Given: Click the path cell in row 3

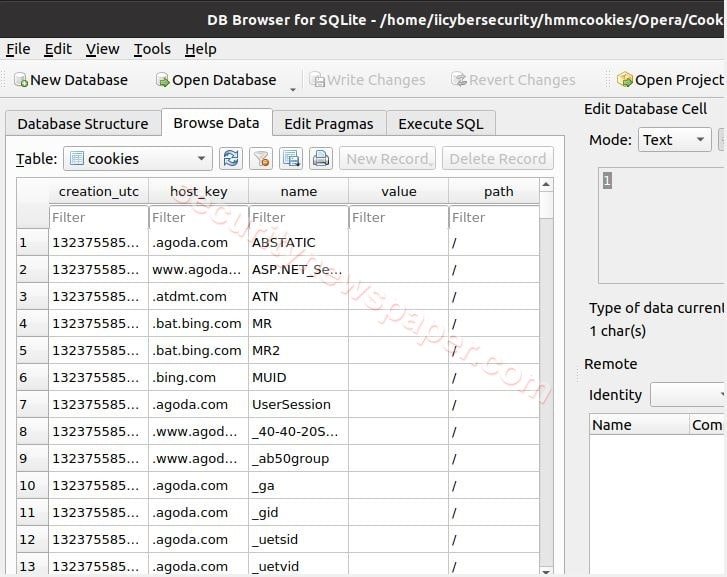Looking at the screenshot, I should (x=494, y=296).
